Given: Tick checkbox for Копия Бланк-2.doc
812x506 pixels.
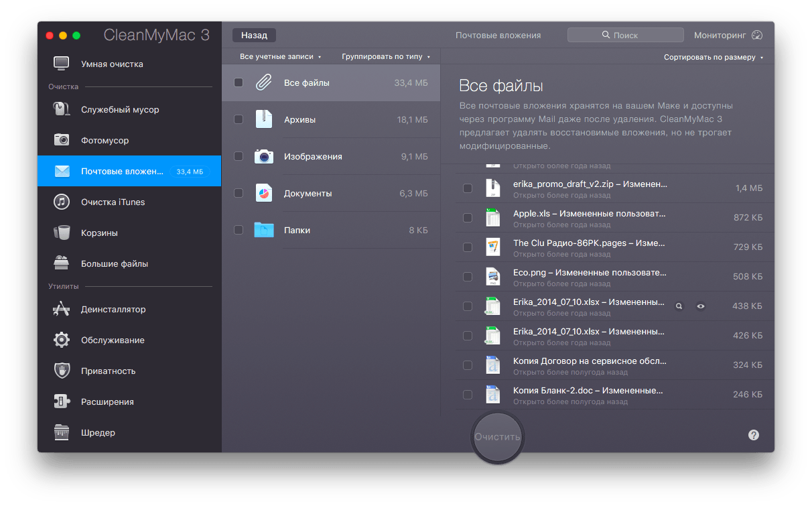Looking at the screenshot, I should pyautogui.click(x=468, y=395).
